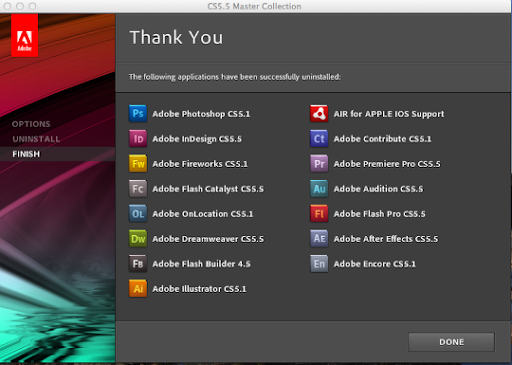Click the Encore En icon
The image size is (512, 365).
click(319, 264)
